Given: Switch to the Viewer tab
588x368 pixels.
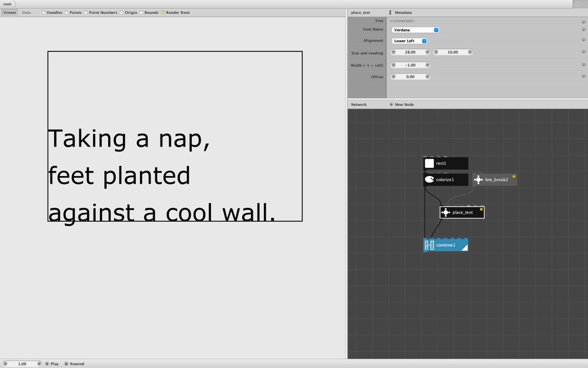Looking at the screenshot, I should click(10, 12).
